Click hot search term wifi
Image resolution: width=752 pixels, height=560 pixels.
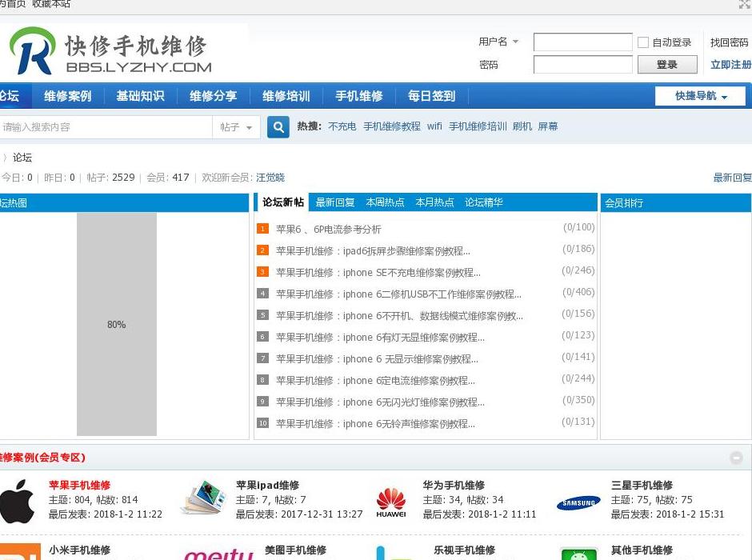click(434, 126)
